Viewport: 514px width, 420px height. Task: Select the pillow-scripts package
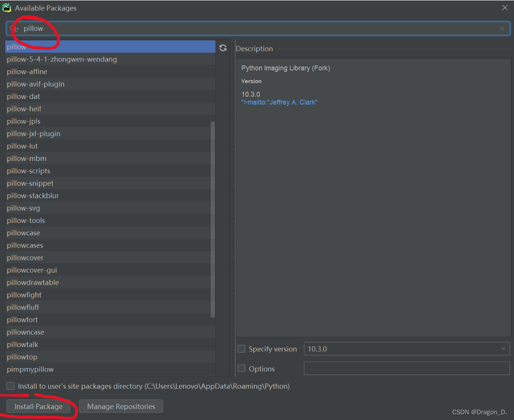coord(110,171)
